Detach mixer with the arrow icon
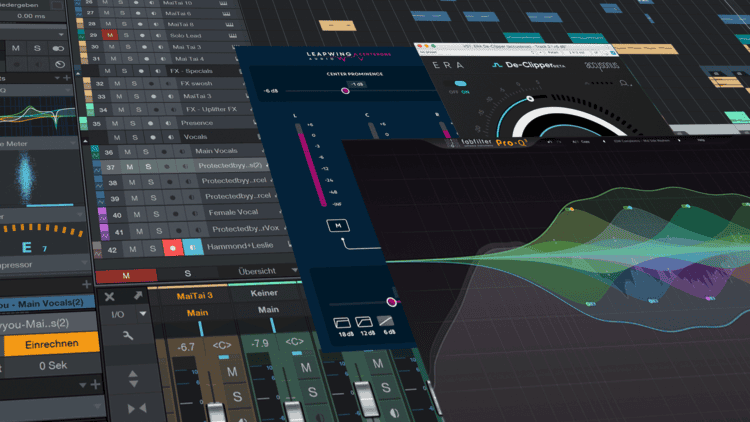The height and width of the screenshot is (422, 750). pyautogui.click(x=138, y=296)
